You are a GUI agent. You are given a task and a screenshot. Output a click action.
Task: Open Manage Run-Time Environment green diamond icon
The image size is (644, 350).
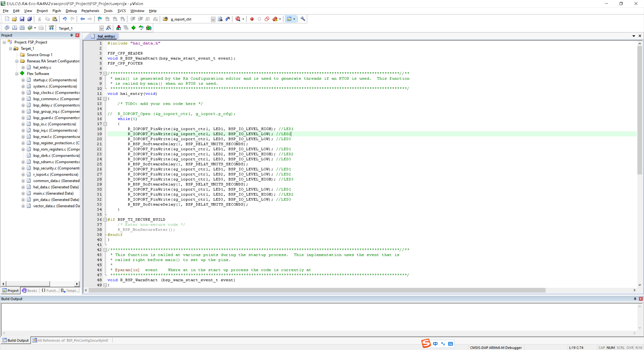[x=134, y=28]
